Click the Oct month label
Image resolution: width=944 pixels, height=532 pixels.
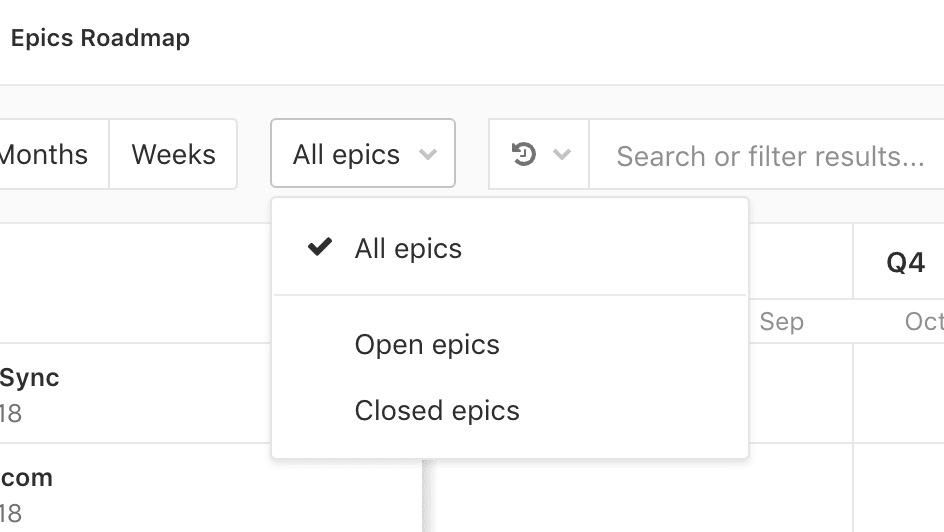click(x=924, y=321)
